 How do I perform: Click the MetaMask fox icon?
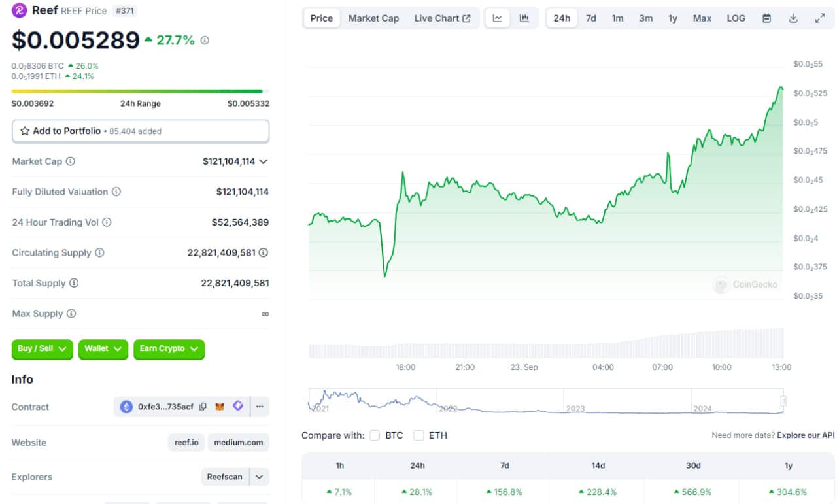[220, 407]
